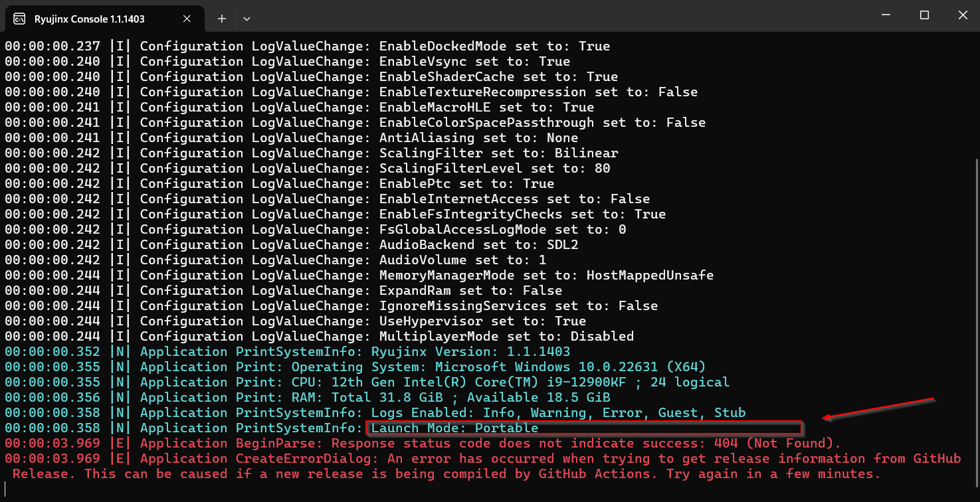Screen dimensions: 980x502
Task: Click the empty title bar drag area
Action: pyautogui.click(x=558, y=15)
